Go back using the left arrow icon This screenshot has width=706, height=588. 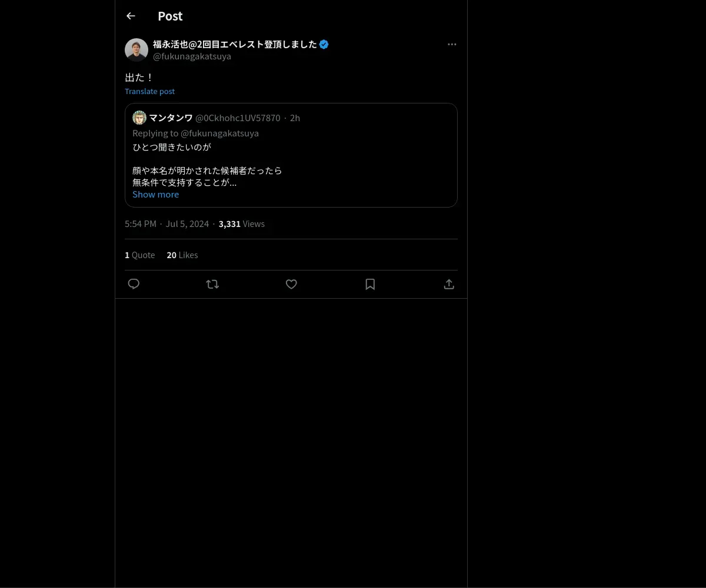click(131, 16)
